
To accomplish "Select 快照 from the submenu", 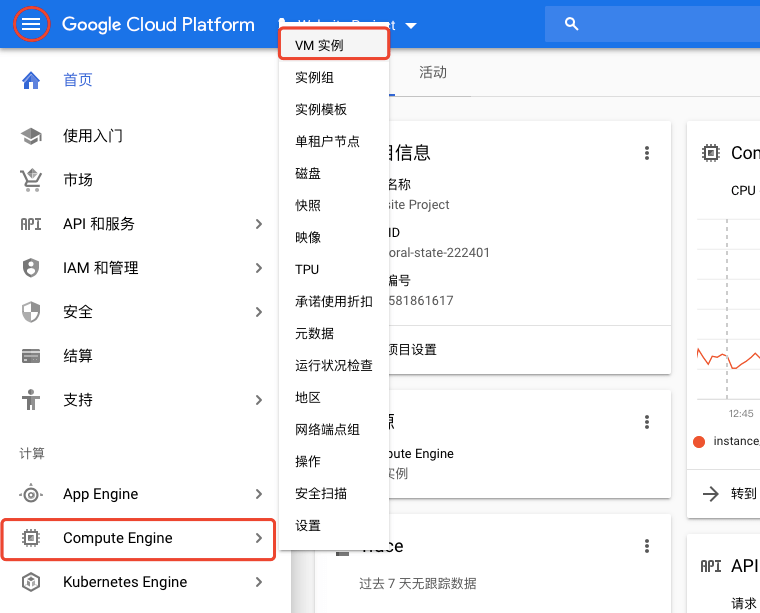I will [x=334, y=205].
